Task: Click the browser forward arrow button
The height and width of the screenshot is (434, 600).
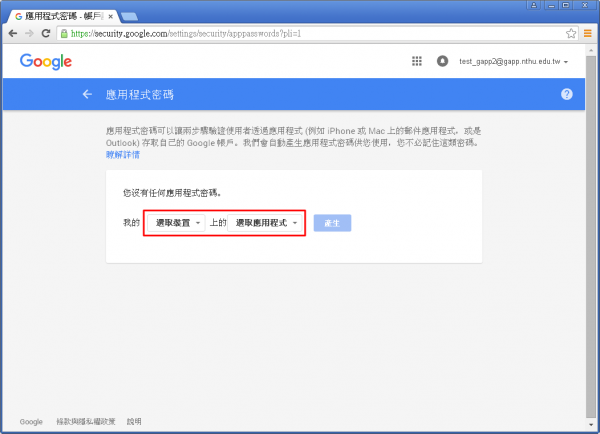Action: 29,33
